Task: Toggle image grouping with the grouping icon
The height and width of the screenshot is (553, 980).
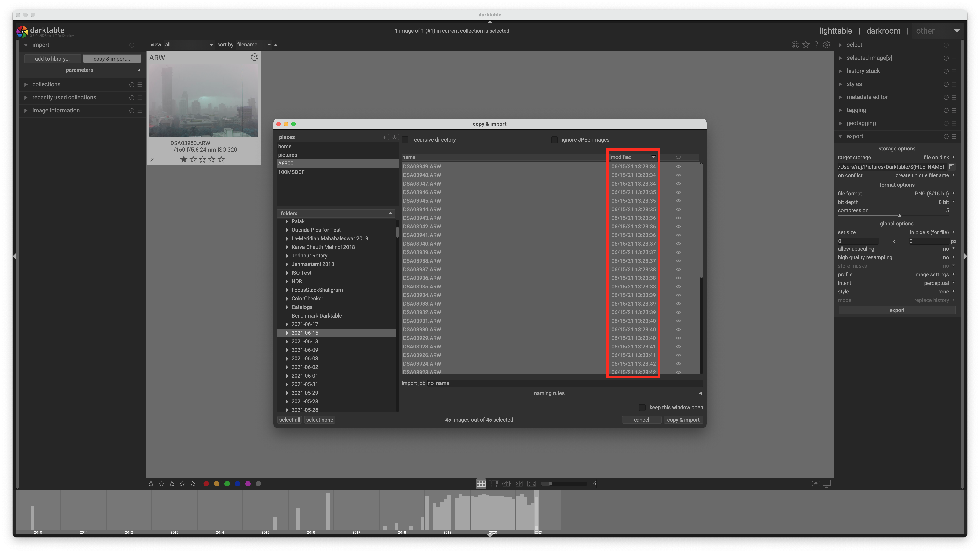Action: [795, 45]
